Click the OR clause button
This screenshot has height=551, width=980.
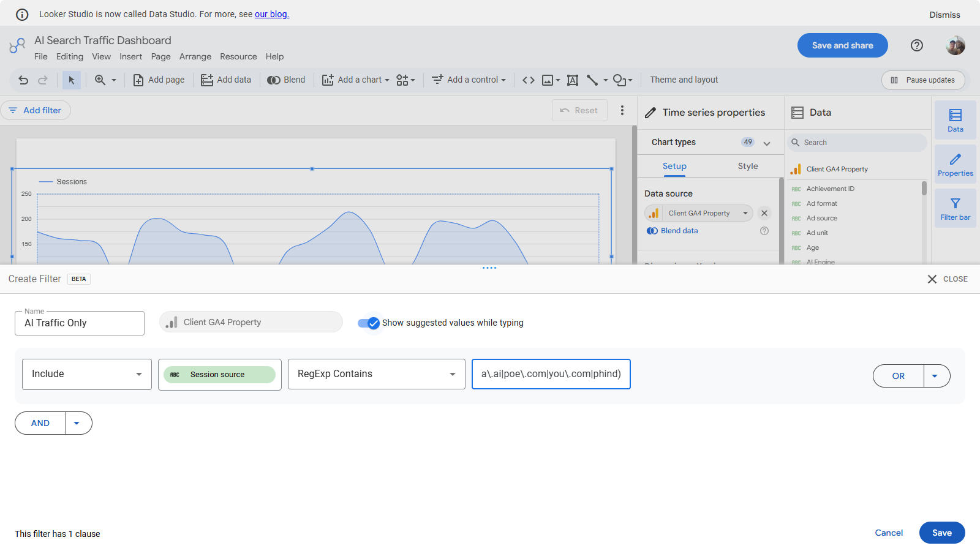899,376
